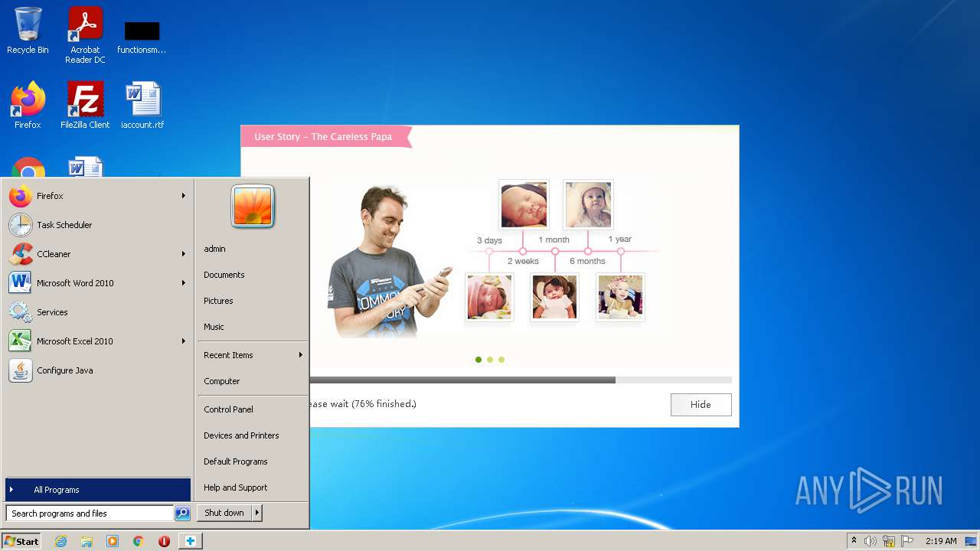This screenshot has width=980, height=551.
Task: Open Services from the Start menu
Action: coord(96,312)
